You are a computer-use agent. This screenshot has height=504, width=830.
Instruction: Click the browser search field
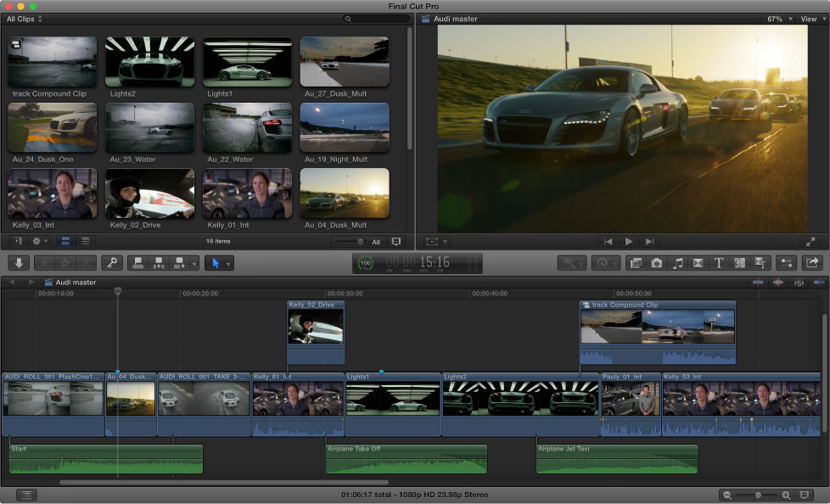click(x=377, y=19)
